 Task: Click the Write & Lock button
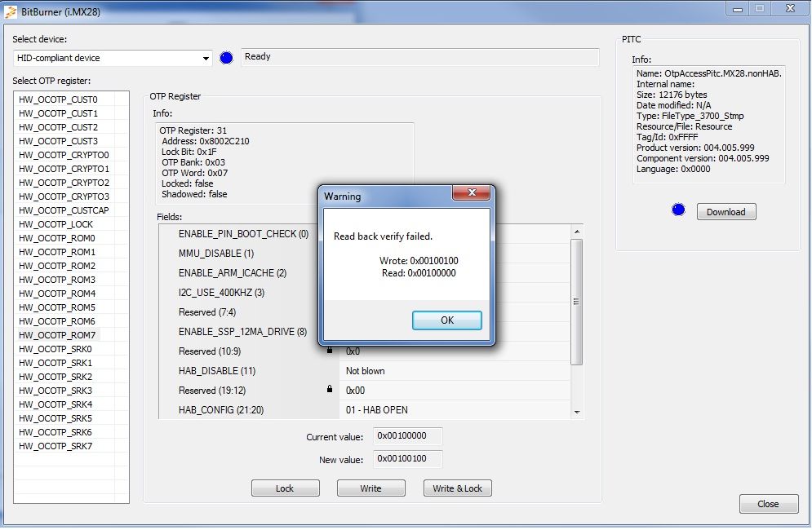[x=457, y=488]
